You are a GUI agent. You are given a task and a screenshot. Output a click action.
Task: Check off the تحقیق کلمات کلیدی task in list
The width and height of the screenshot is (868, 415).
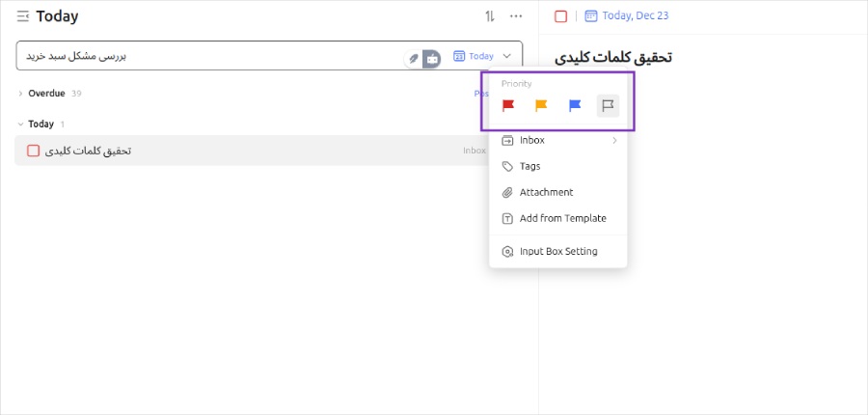click(33, 151)
